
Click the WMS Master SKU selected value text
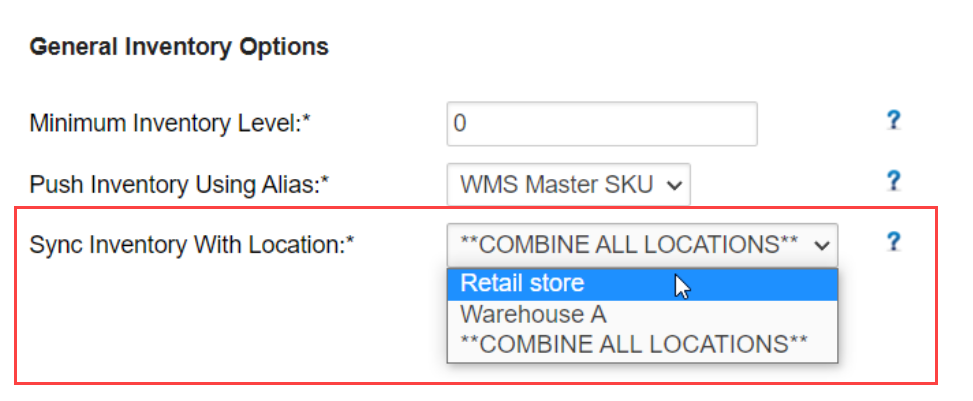click(557, 185)
